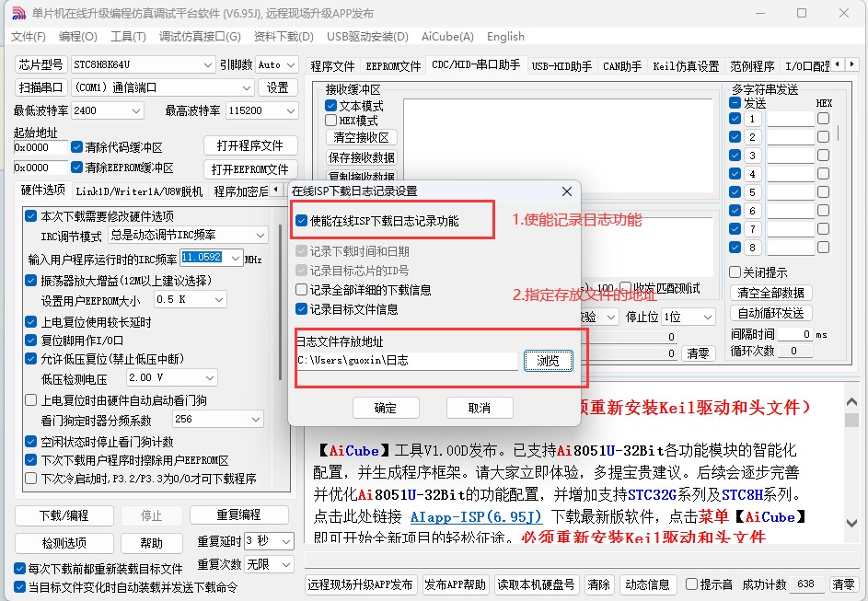Toggle record target file info checkbox

tap(301, 309)
